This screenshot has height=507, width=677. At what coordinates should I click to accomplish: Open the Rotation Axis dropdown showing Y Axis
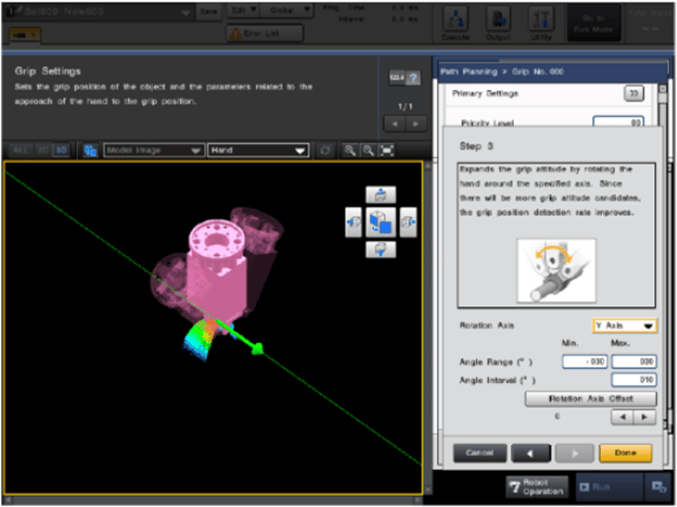(x=624, y=326)
